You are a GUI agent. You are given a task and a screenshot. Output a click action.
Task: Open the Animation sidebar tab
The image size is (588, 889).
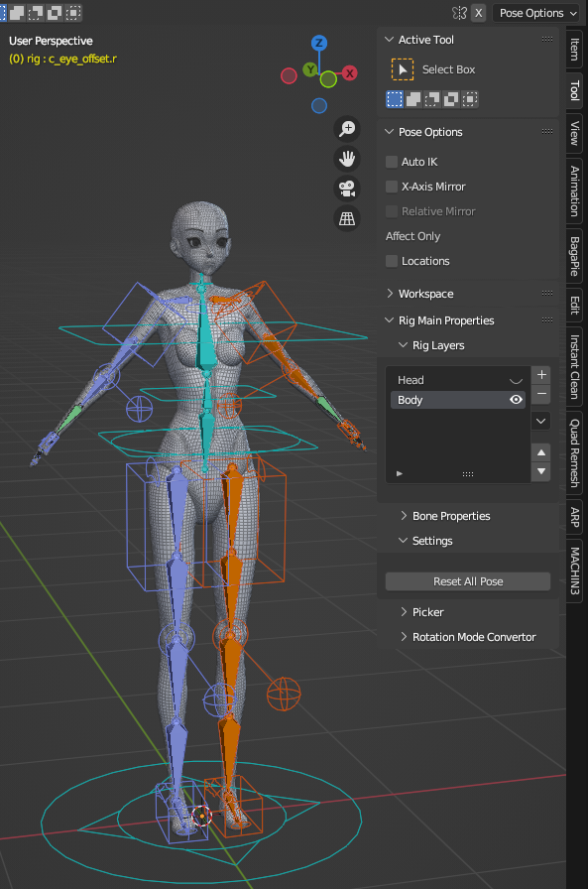click(x=574, y=191)
